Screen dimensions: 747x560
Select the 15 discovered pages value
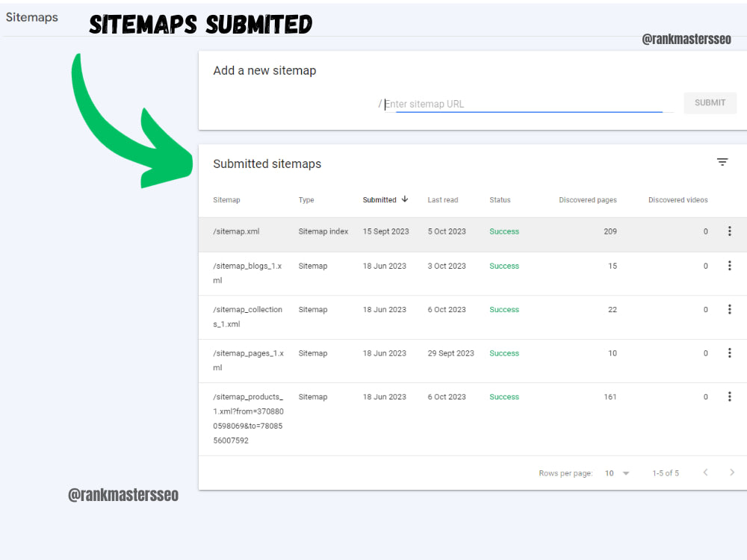pos(613,266)
